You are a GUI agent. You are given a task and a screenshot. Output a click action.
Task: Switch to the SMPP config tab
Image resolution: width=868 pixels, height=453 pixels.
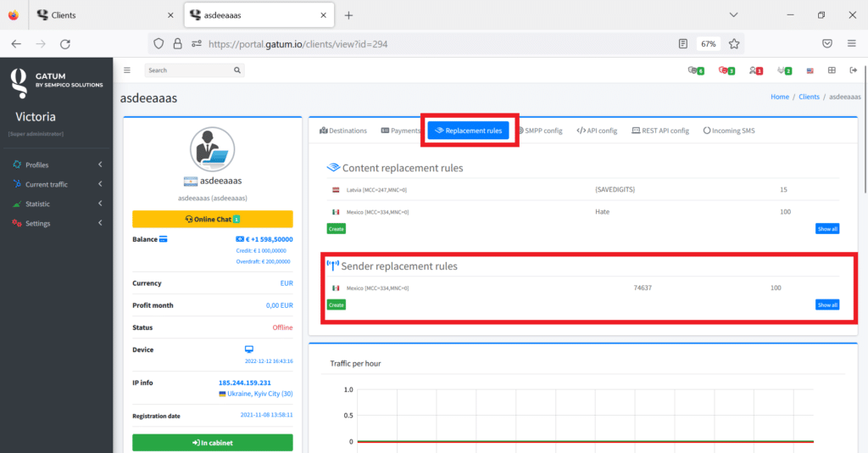click(x=540, y=131)
